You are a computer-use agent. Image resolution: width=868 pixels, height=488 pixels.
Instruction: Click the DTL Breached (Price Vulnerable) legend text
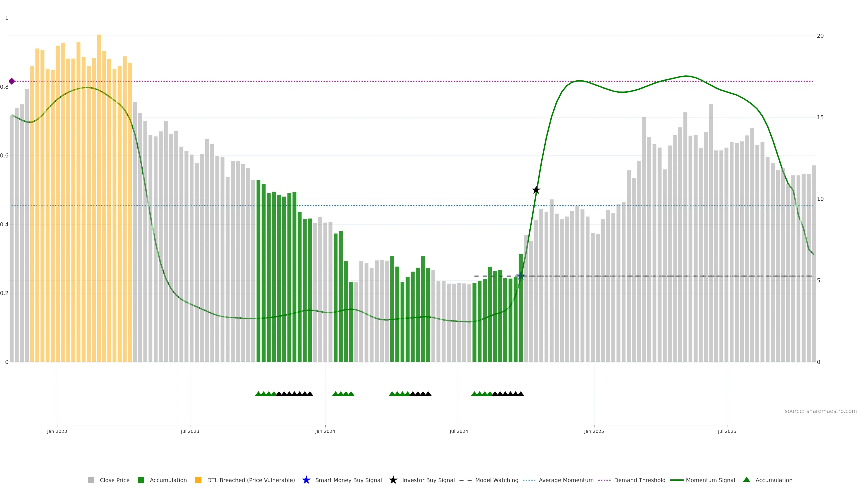point(251,480)
